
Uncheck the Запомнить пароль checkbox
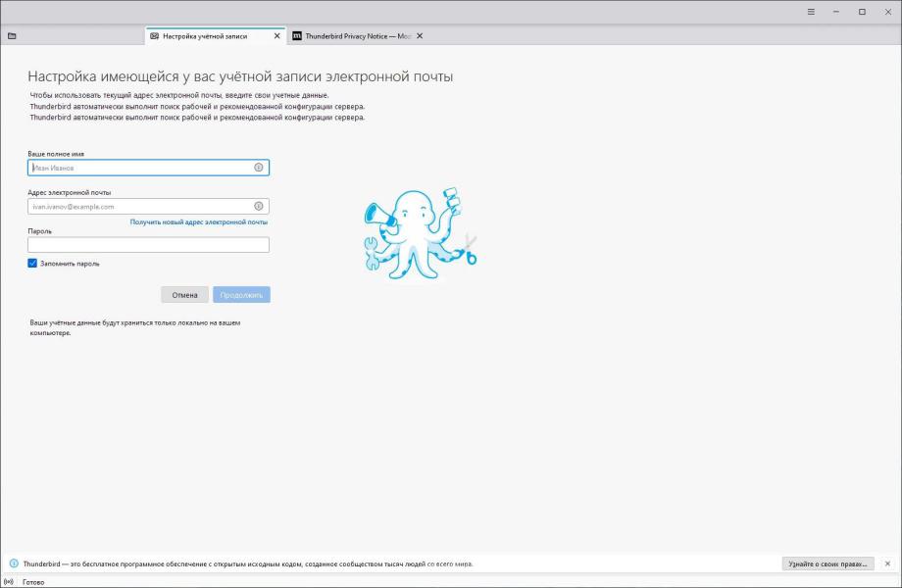(32, 263)
